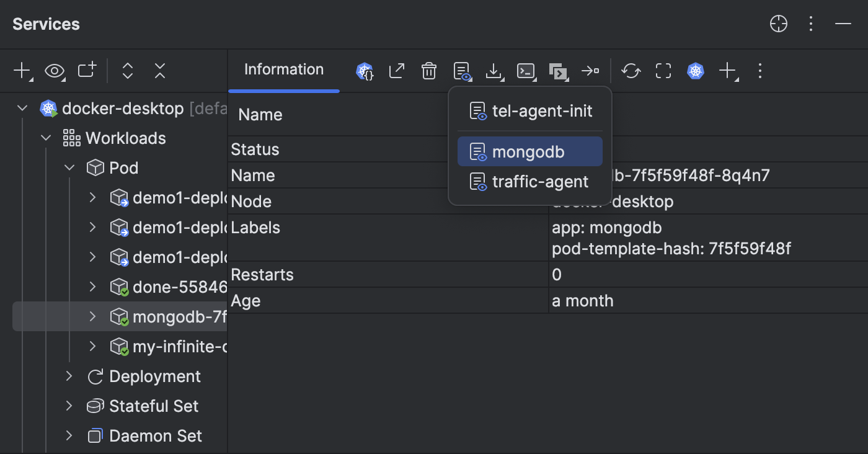Open the more options kebab menu

tap(759, 71)
